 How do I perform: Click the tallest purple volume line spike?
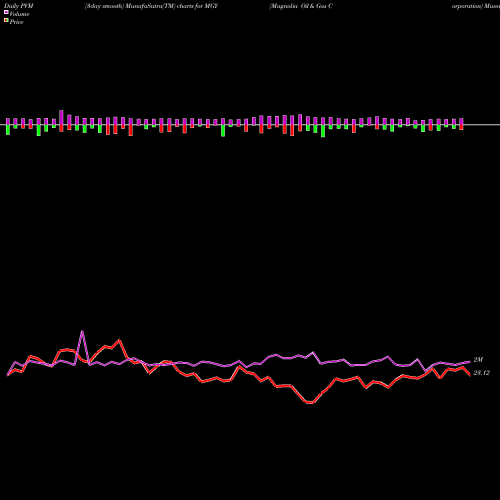[x=82, y=331]
